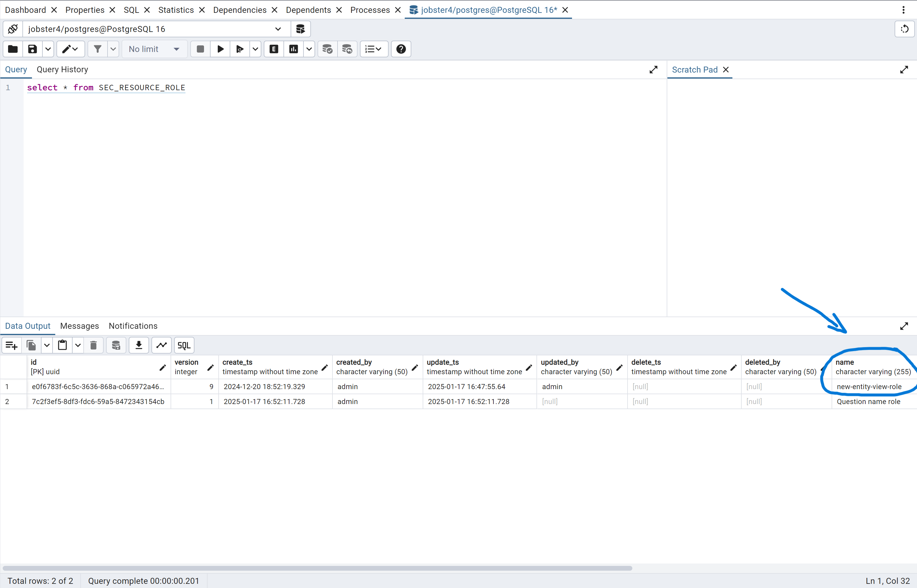Open the Notifications tab
917x588 pixels.
(133, 326)
